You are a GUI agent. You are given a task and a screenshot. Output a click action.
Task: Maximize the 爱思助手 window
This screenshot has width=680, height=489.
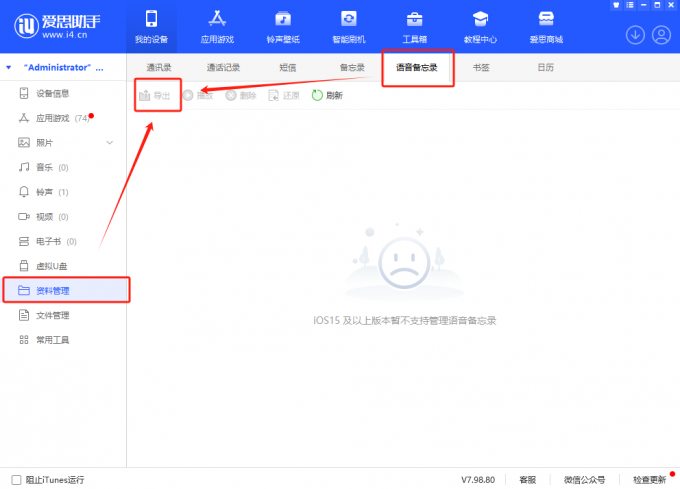coord(657,5)
